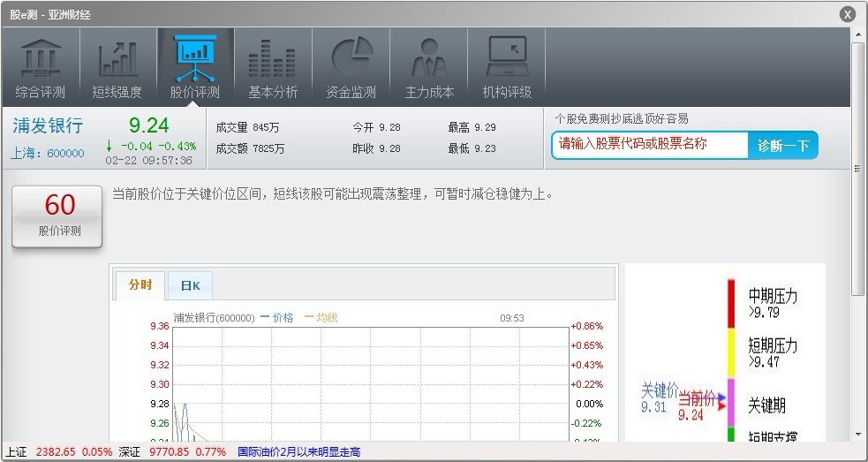Click the -0.04 -0.43% change value
The height and width of the screenshot is (462, 868).
[x=159, y=147]
